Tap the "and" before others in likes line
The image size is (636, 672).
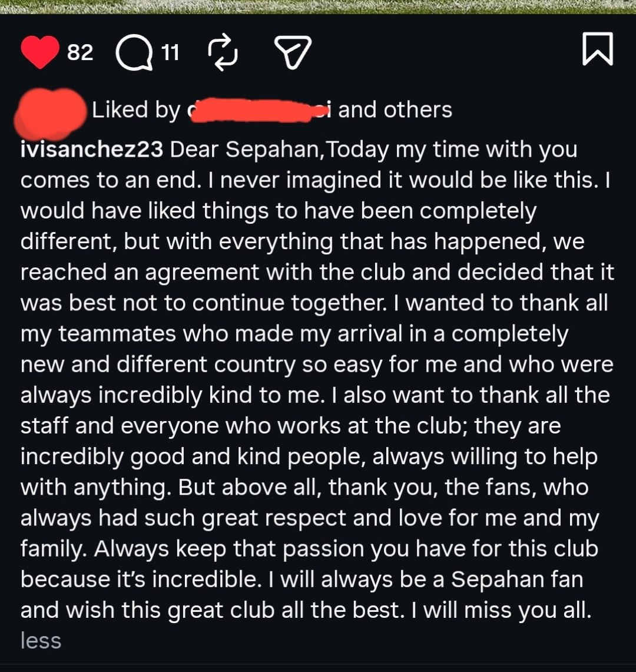357,110
